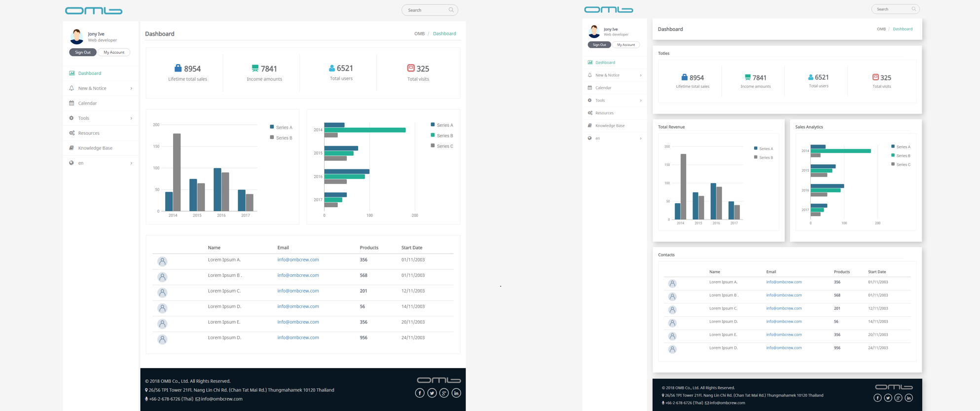Expand New & Notice chevron in the left dashboard sidebar

[131, 88]
